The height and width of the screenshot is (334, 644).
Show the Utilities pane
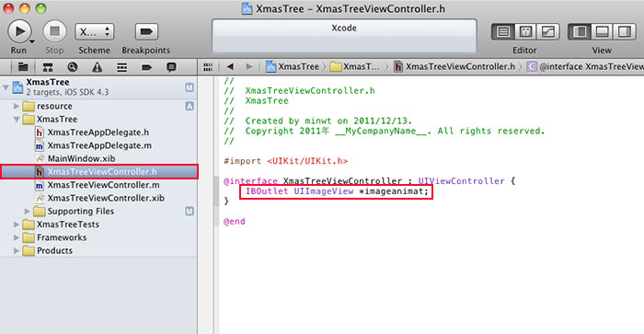625,31
